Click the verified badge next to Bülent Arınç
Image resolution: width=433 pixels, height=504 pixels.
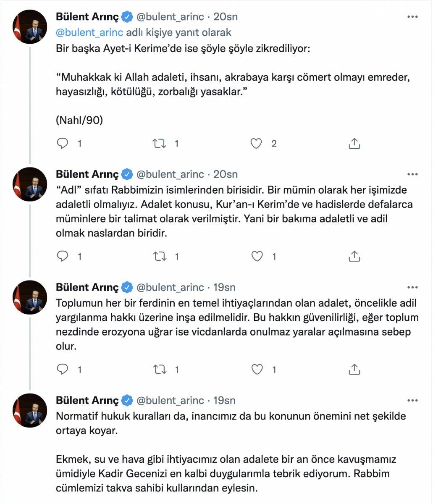126,17
